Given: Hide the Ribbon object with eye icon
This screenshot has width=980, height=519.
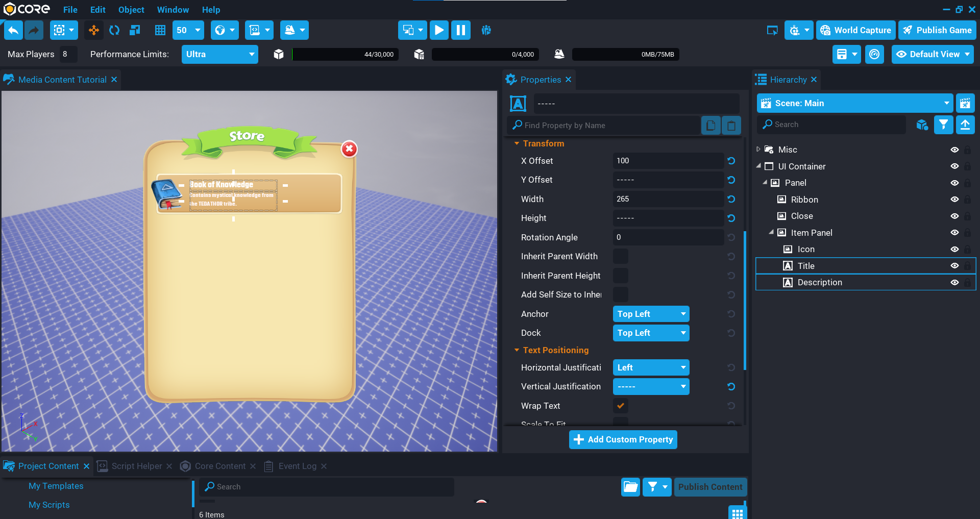Looking at the screenshot, I should (x=954, y=200).
